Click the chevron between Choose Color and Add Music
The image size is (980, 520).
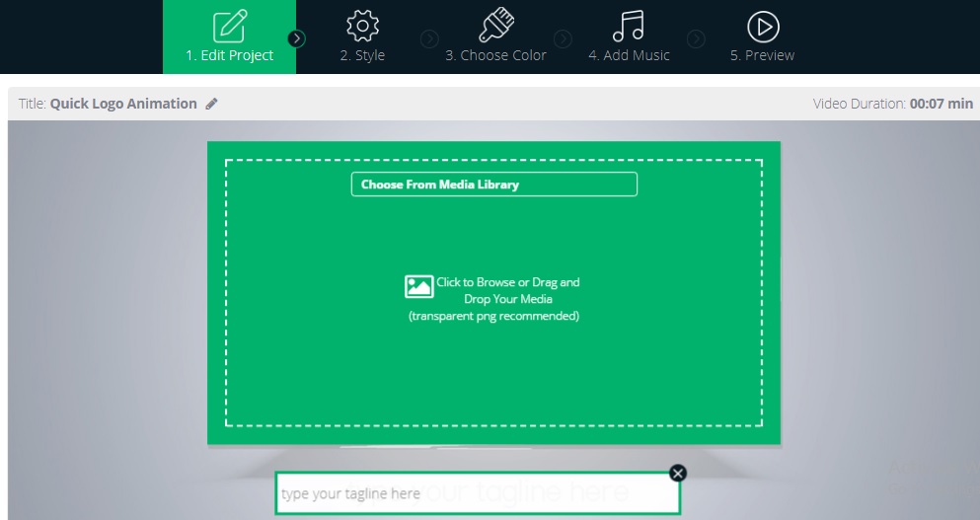(x=563, y=38)
